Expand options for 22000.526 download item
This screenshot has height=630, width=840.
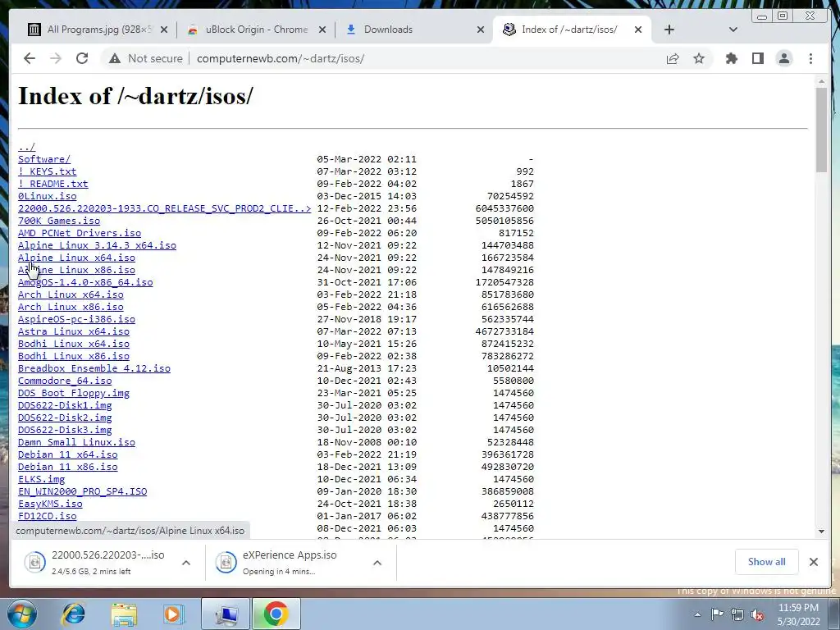click(x=186, y=563)
